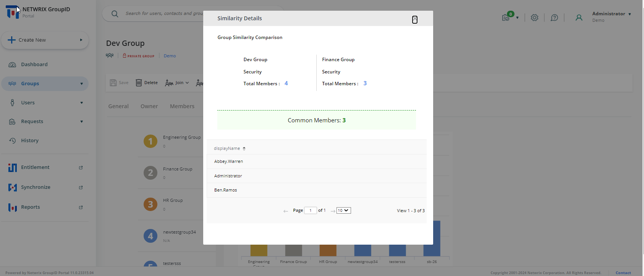Click the Demo domain link
644x276 pixels.
[x=170, y=56]
